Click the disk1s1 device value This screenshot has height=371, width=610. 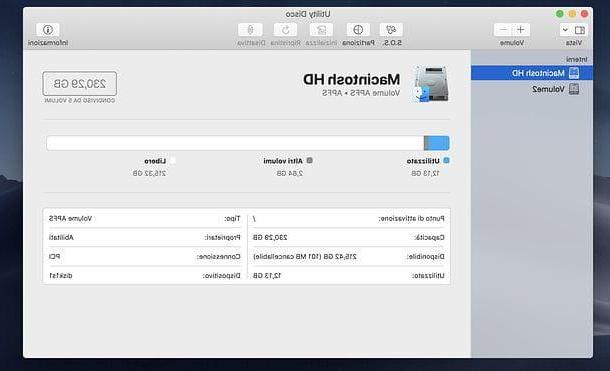click(60, 276)
